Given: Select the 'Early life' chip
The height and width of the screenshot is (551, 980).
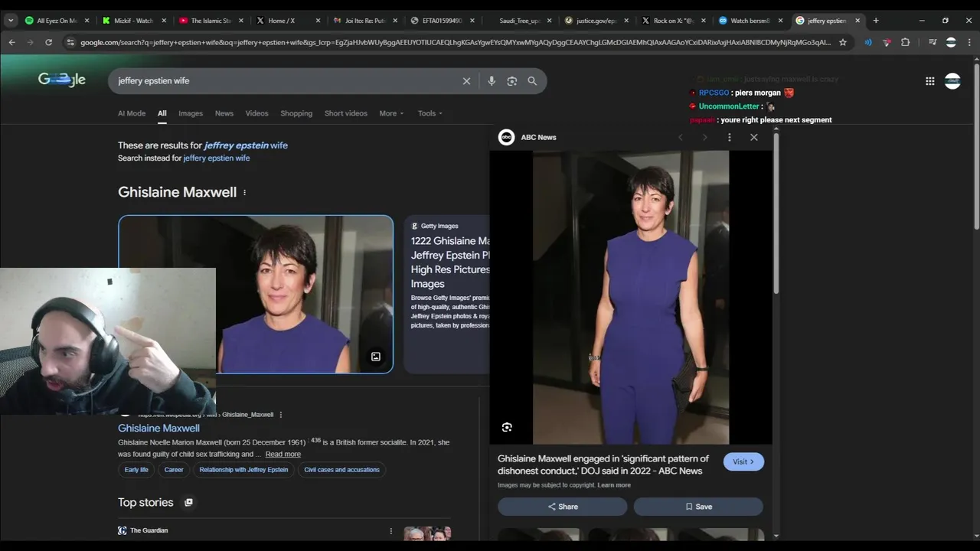Looking at the screenshot, I should (136, 470).
